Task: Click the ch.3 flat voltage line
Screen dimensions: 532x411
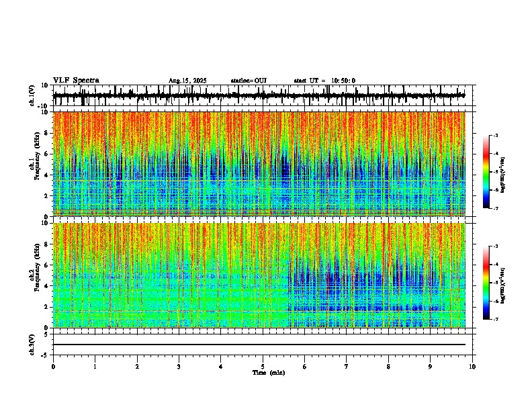Action: 259,345
